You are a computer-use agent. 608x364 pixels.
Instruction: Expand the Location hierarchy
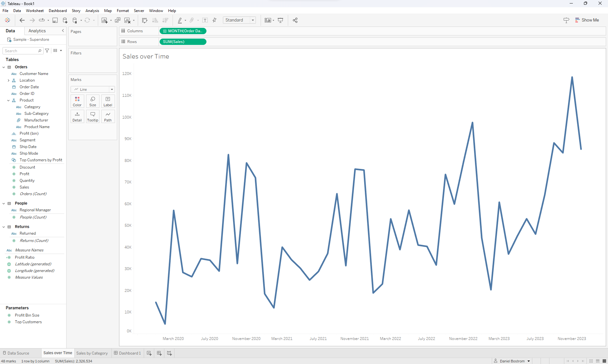tap(9, 80)
